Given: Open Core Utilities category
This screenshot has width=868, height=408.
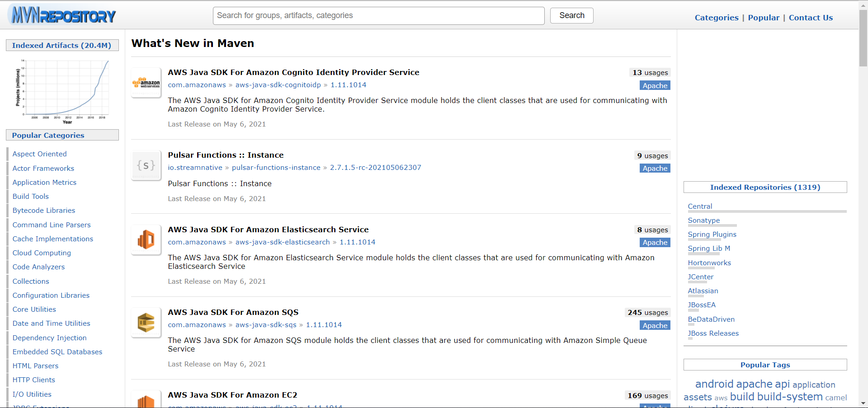Looking at the screenshot, I should pos(34,310).
